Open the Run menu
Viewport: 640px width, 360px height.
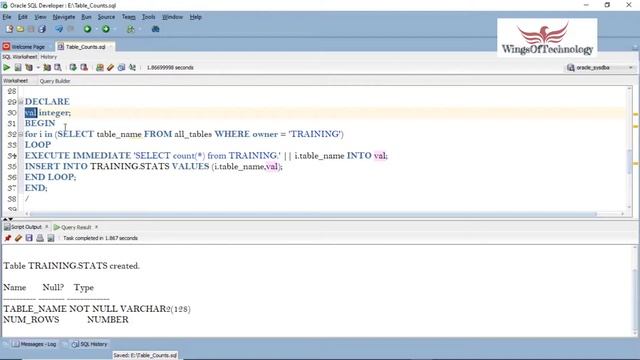tap(86, 17)
